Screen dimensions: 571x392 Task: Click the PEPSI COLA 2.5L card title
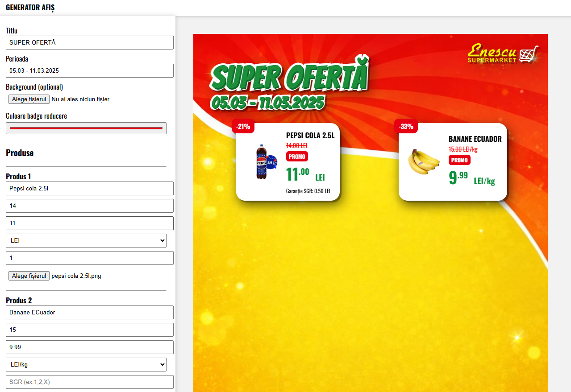pos(310,136)
